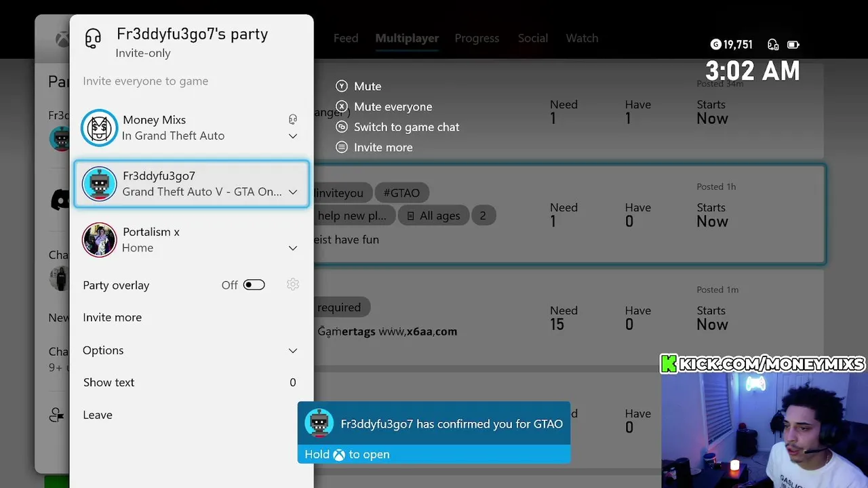The height and width of the screenshot is (488, 868).
Task: Click Xbox logo in Hold to open bar
Action: [339, 455]
